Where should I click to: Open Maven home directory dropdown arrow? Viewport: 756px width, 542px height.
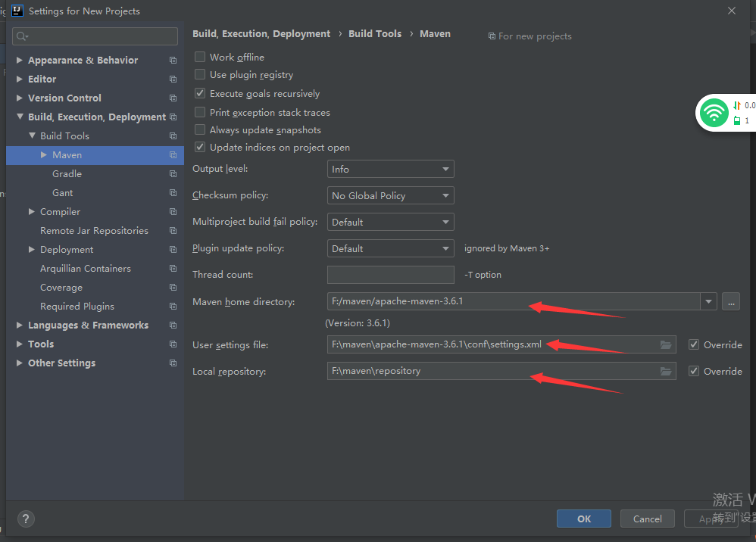click(708, 301)
